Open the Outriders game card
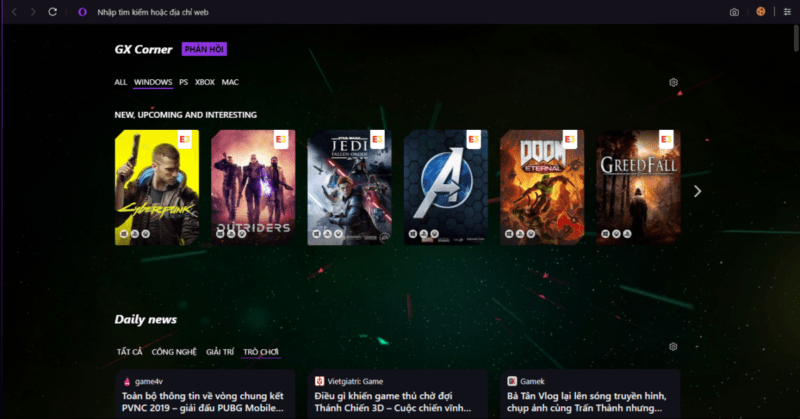 [x=253, y=187]
